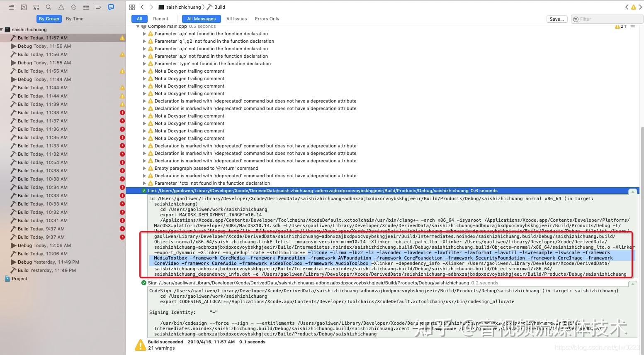Select Build Today, 11:37 AM log
This screenshot has height=355, width=644.
(63, 121)
